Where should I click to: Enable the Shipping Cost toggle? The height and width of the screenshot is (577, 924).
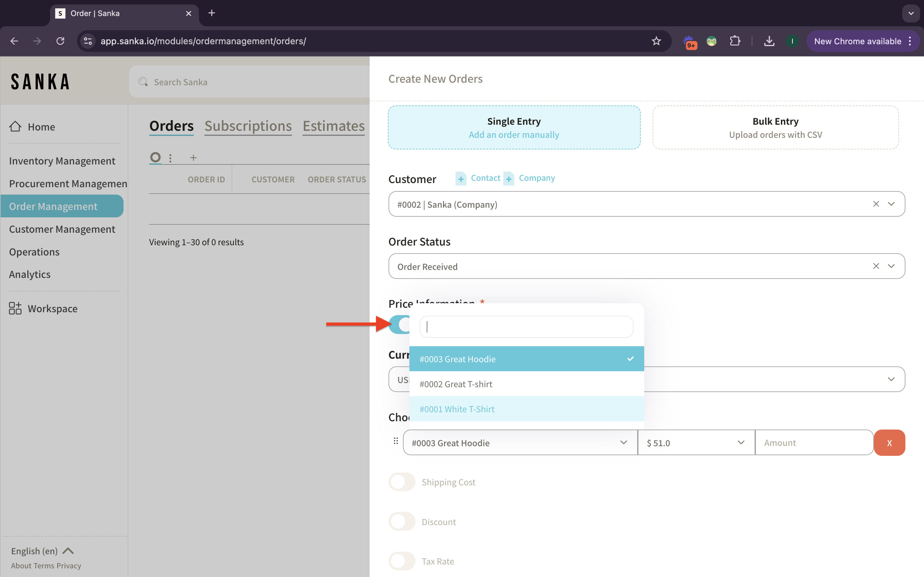pos(402,482)
